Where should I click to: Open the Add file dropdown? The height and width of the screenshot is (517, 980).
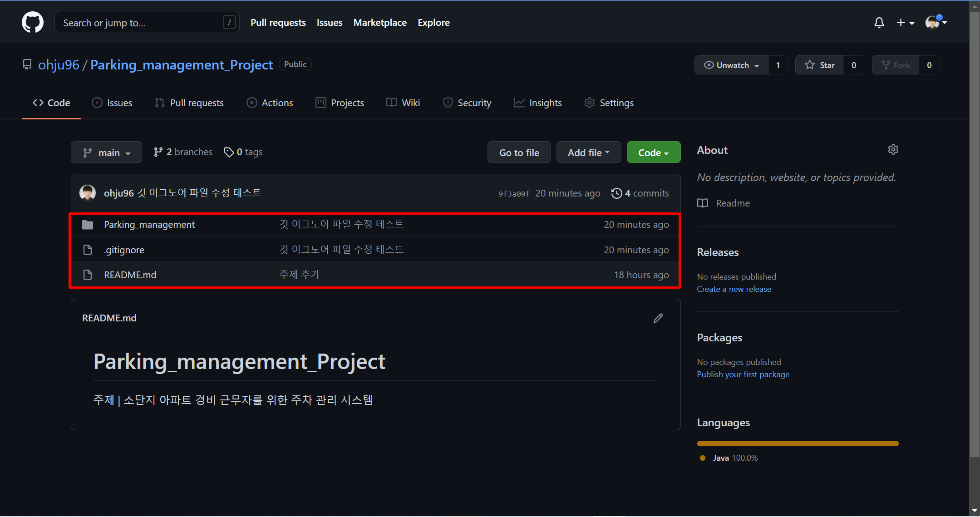(588, 153)
